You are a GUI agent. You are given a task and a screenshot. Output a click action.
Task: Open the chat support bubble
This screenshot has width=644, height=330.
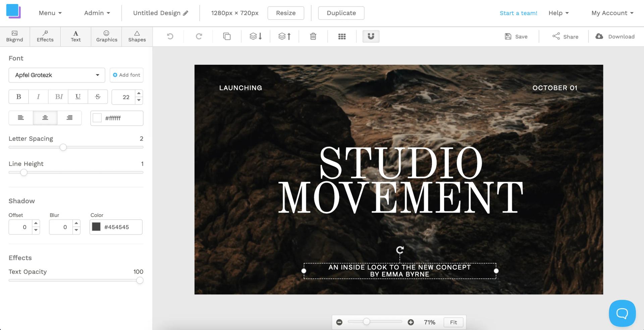[622, 313]
